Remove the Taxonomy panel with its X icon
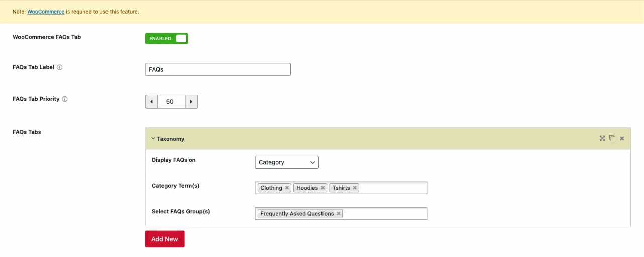The image size is (644, 257). pyautogui.click(x=622, y=138)
